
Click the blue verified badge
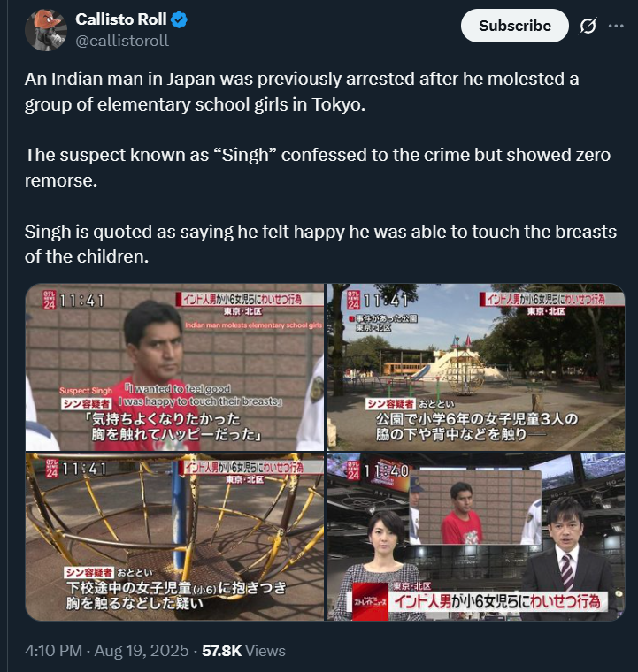click(179, 19)
